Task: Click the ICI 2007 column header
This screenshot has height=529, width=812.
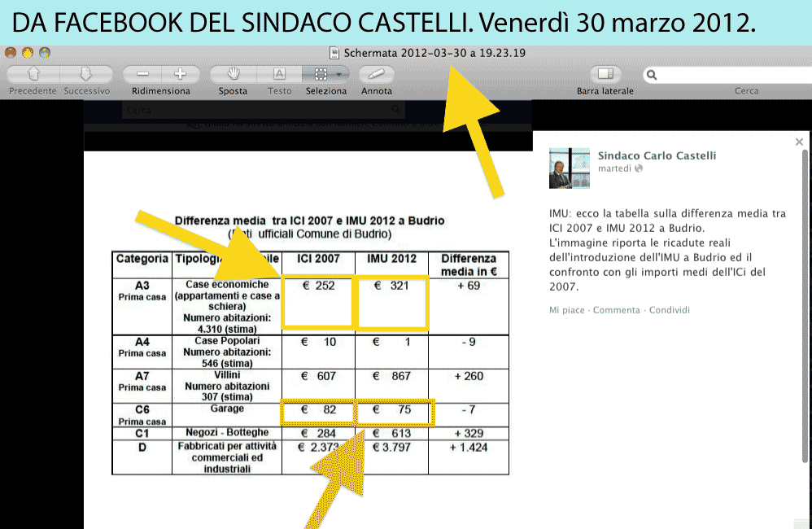Action: 318,264
